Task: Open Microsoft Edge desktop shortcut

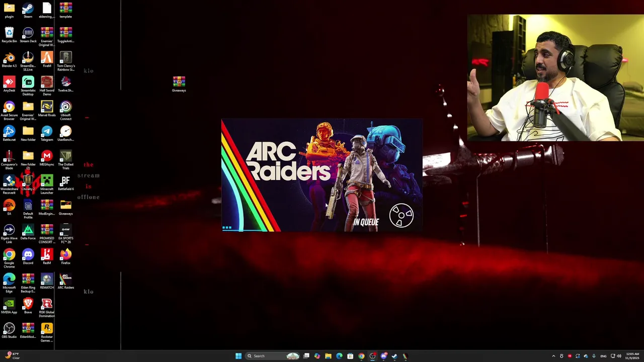Action: [9, 283]
